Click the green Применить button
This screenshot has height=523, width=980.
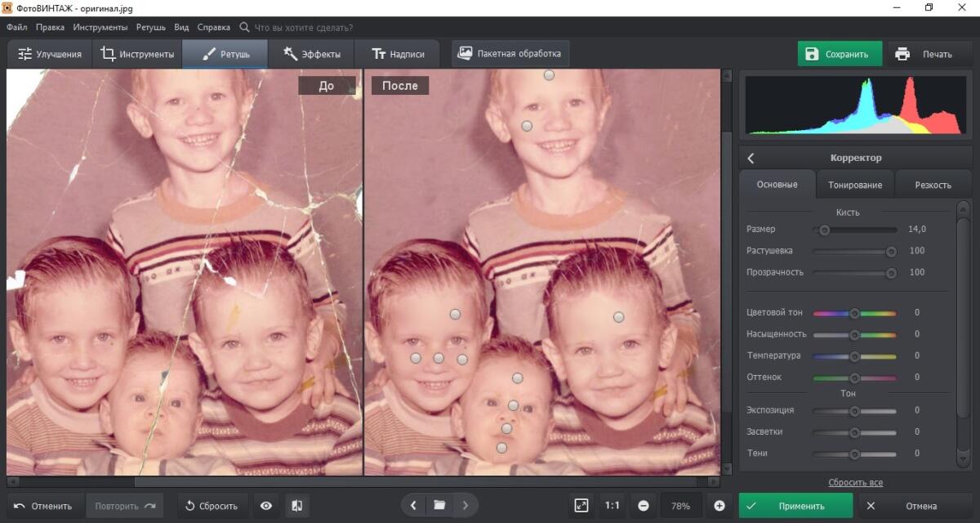[795, 506]
